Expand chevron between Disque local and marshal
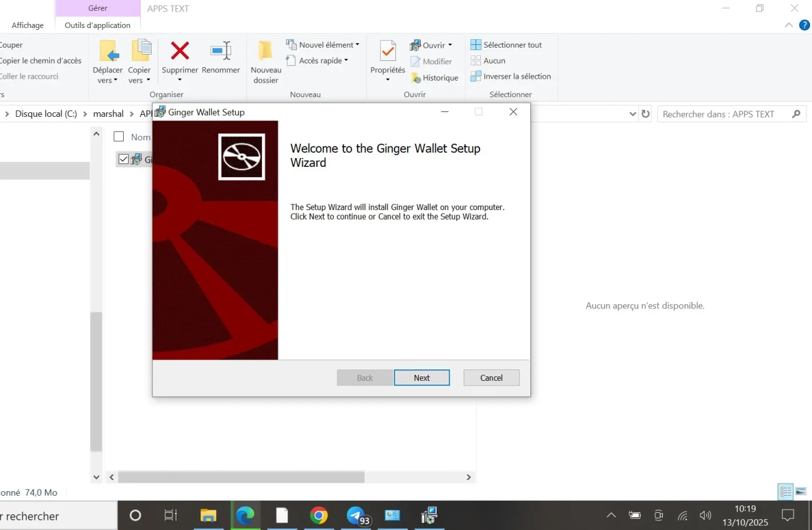Viewport: 812px width, 530px height. pyautogui.click(x=86, y=114)
